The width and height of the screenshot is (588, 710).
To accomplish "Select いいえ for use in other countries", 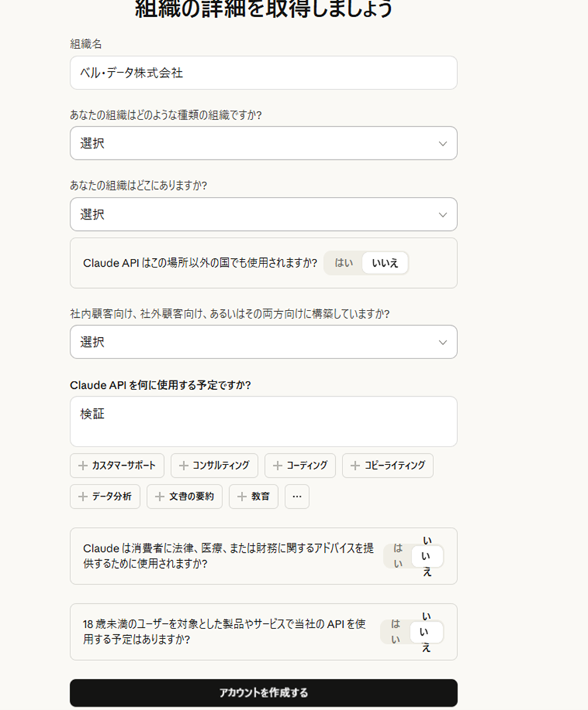I will tap(385, 263).
